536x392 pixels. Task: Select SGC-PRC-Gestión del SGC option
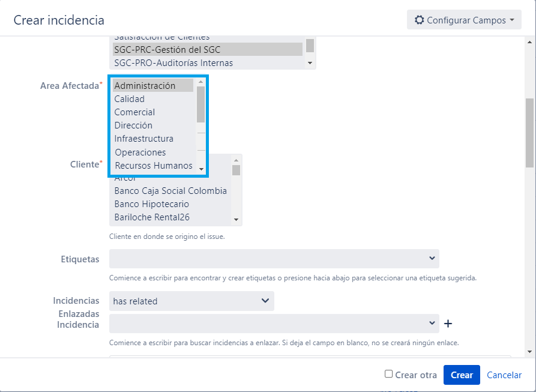click(x=208, y=50)
